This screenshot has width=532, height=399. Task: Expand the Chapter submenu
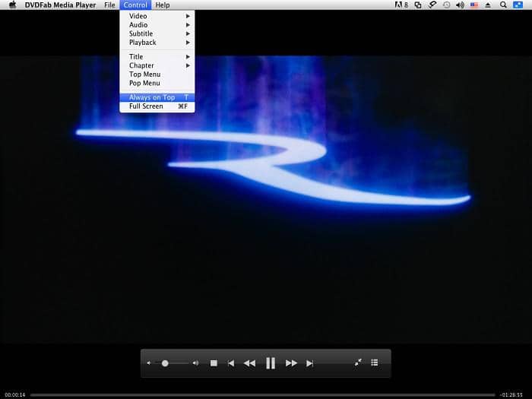pos(157,65)
